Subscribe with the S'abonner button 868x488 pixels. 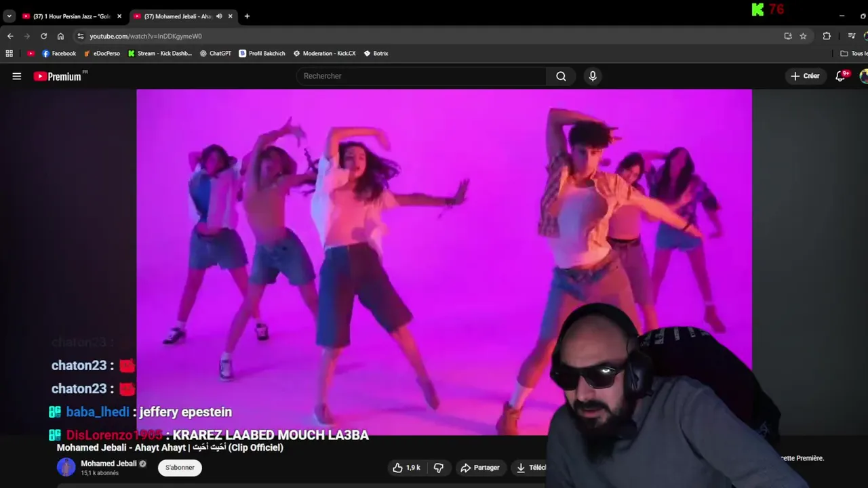point(180,468)
